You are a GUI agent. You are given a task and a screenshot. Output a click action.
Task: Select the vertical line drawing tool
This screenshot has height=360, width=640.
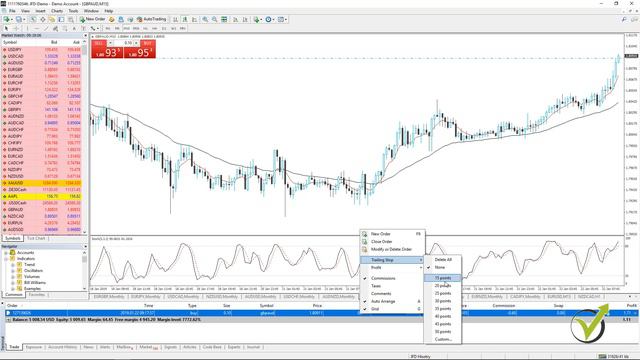[x=27, y=29]
